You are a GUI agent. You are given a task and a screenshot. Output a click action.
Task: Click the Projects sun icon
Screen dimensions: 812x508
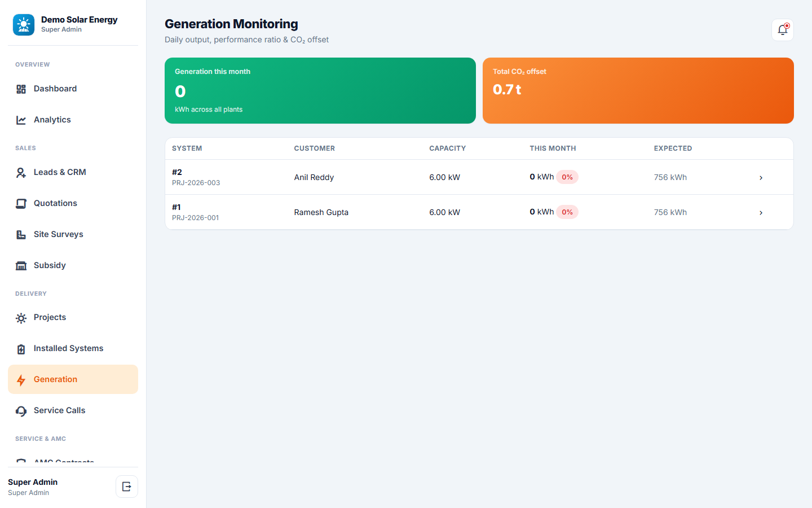(x=21, y=318)
